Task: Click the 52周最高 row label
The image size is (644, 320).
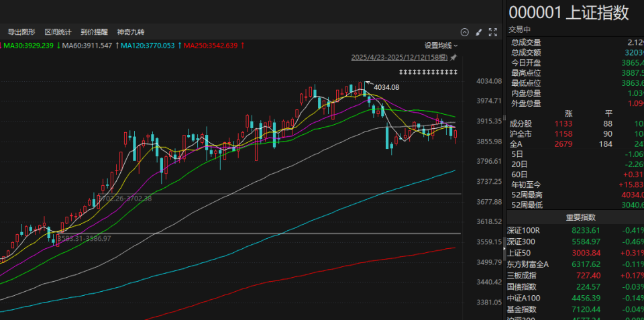Action: 527,195
